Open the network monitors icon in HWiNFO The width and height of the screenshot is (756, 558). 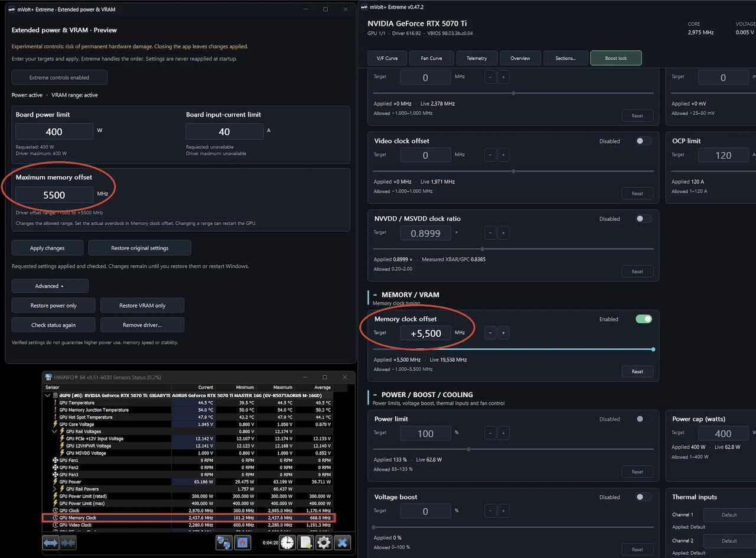(x=224, y=543)
